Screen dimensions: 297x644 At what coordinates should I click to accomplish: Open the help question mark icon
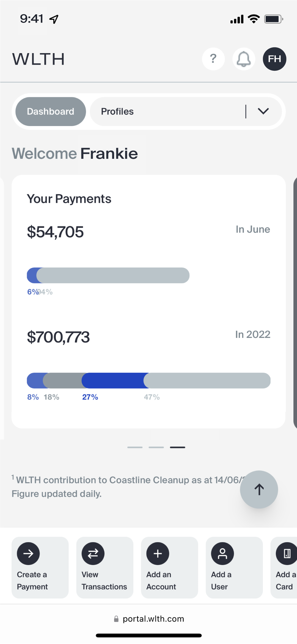coord(213,59)
